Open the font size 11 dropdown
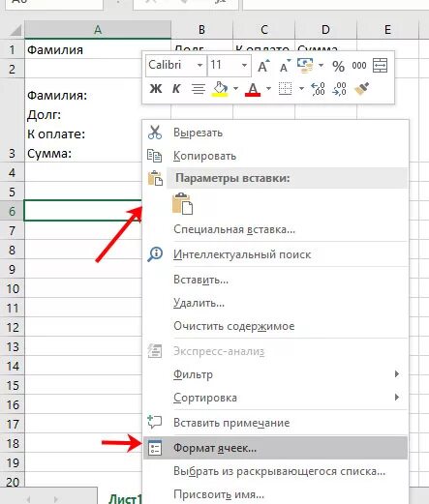 click(x=244, y=66)
